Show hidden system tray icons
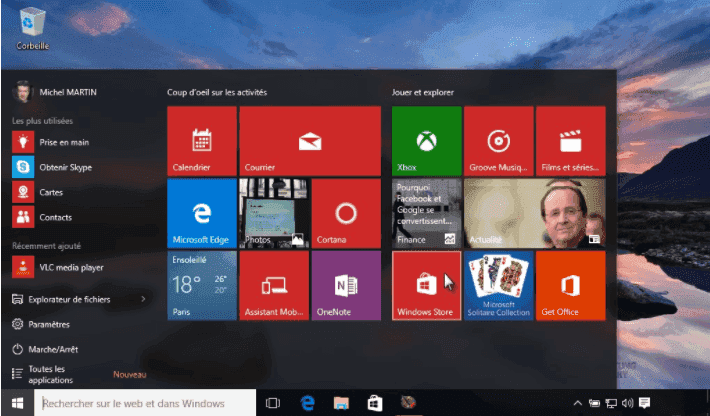The width and height of the screenshot is (710, 416). [x=577, y=403]
